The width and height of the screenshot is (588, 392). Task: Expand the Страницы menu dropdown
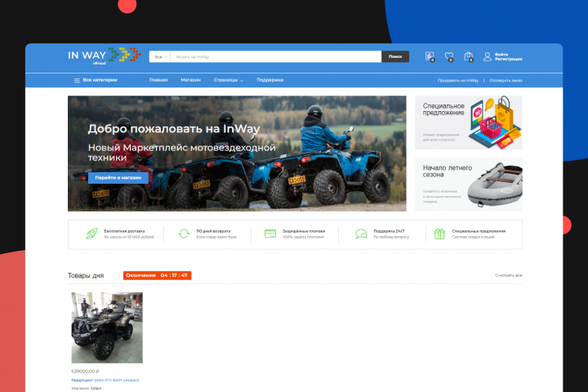(229, 80)
